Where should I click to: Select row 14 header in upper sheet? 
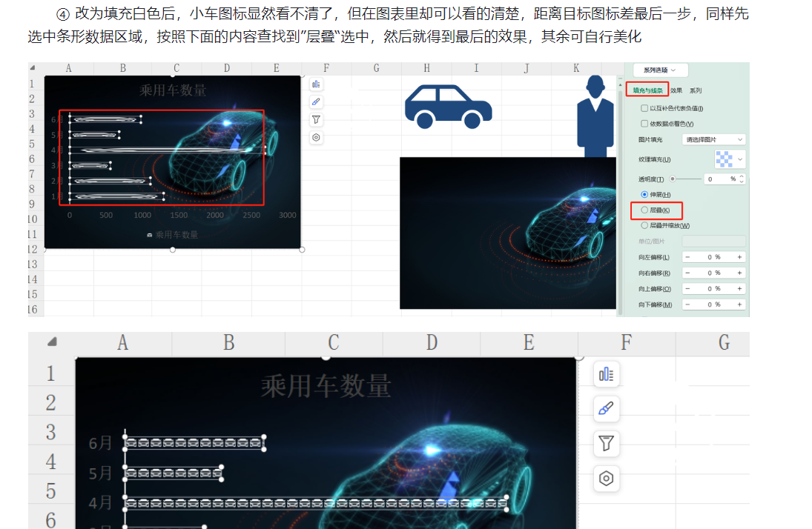pos(33,279)
